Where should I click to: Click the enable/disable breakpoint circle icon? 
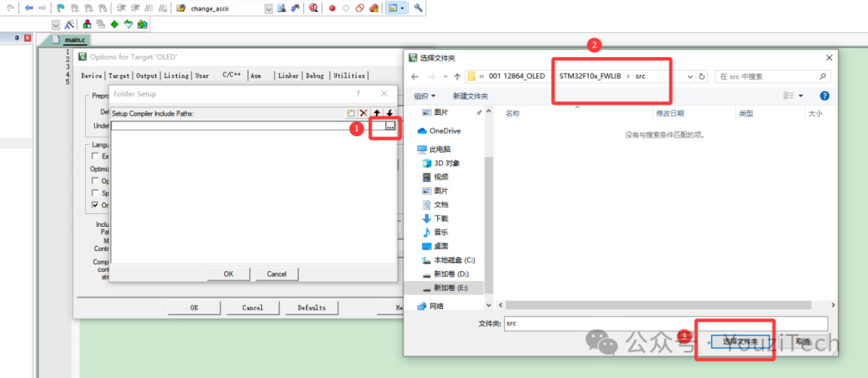tap(346, 8)
